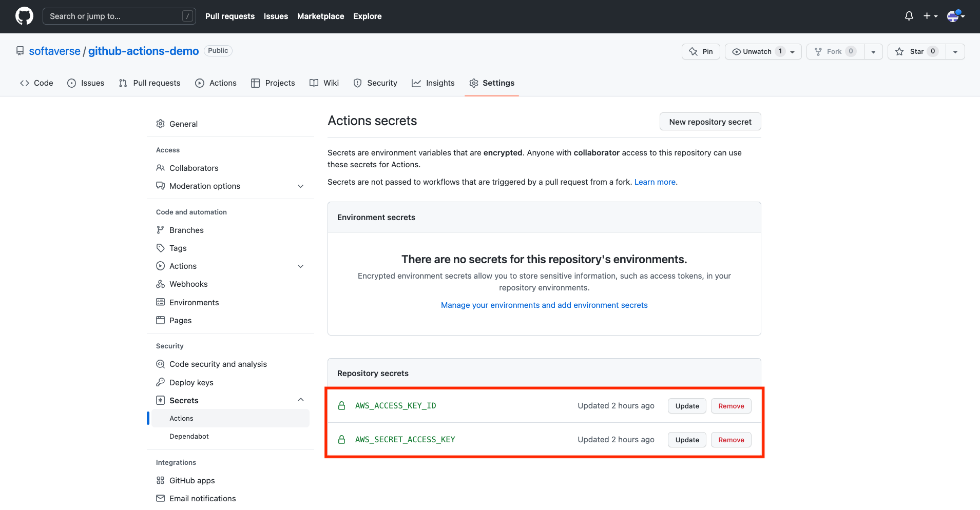Open Explore in the top navigation

coord(368,16)
